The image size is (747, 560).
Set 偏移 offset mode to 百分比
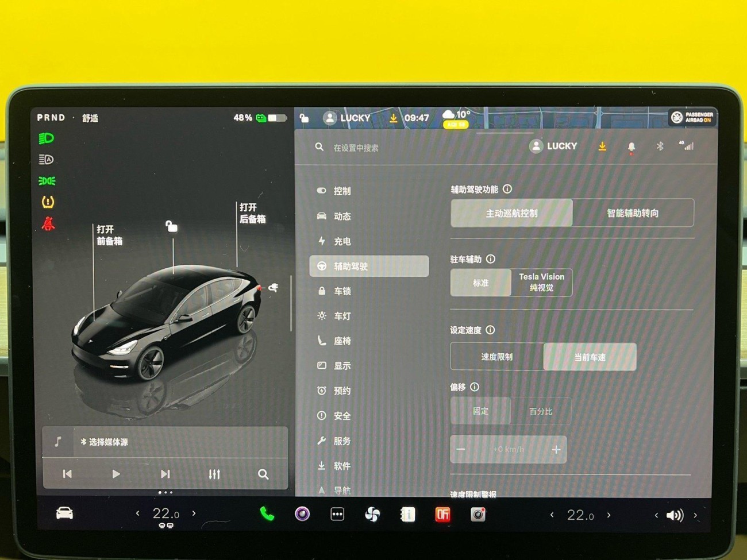click(x=541, y=411)
